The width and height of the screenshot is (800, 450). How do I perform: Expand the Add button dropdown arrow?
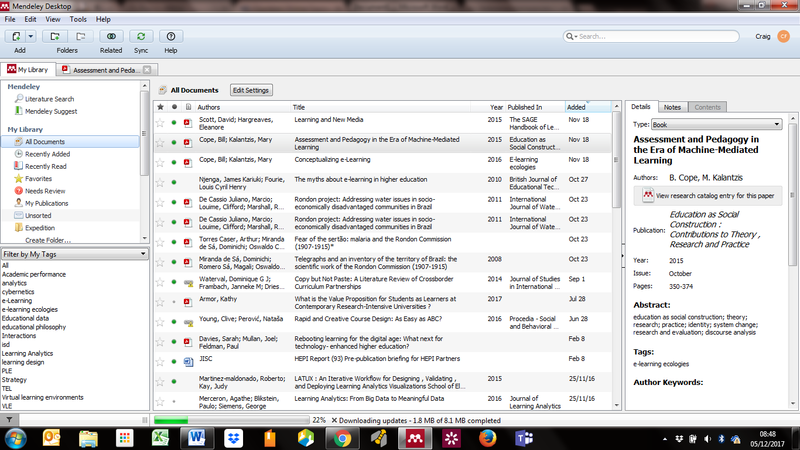(x=34, y=37)
